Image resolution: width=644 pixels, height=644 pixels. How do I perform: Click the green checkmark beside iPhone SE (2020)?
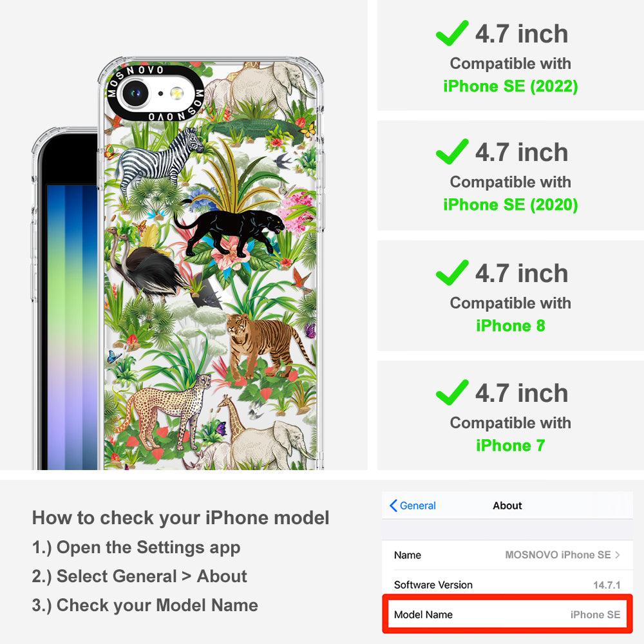[452, 151]
